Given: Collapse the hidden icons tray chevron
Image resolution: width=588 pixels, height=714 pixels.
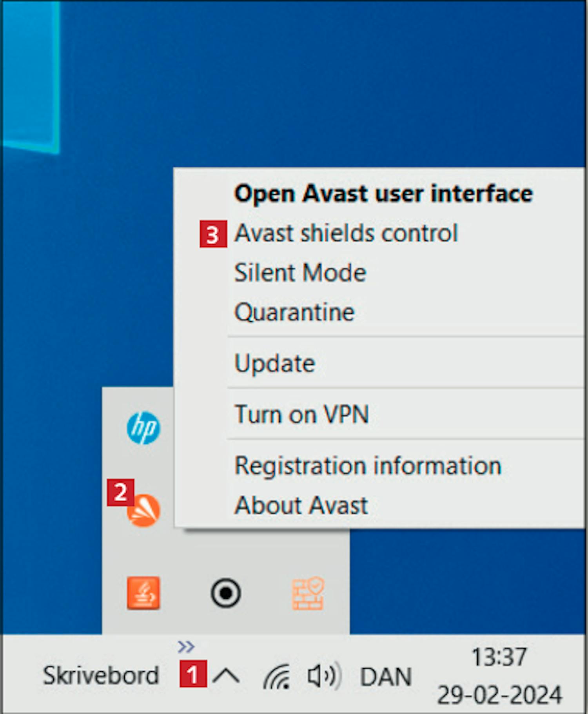Looking at the screenshot, I should coord(226,676).
